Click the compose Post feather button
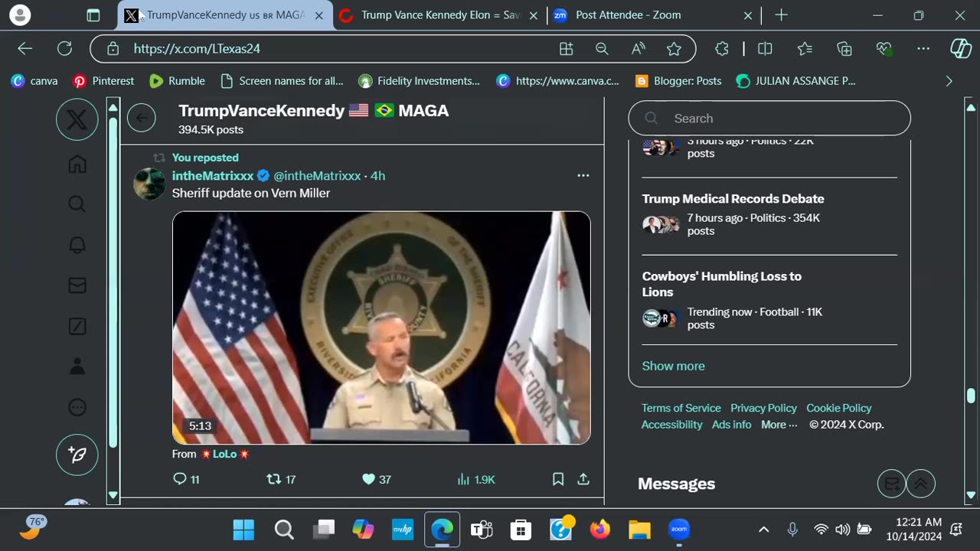This screenshot has height=551, width=980. click(77, 455)
